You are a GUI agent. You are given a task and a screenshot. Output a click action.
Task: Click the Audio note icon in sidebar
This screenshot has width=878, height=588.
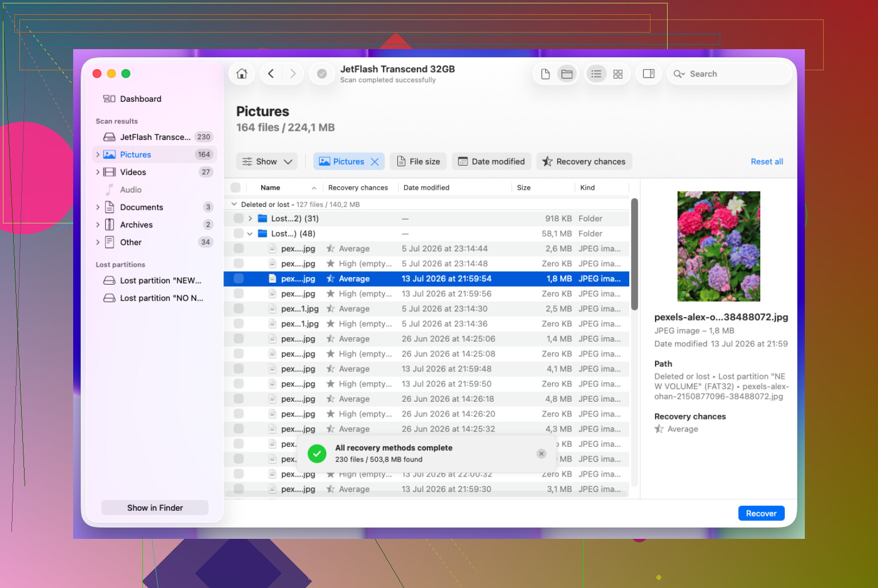point(109,190)
